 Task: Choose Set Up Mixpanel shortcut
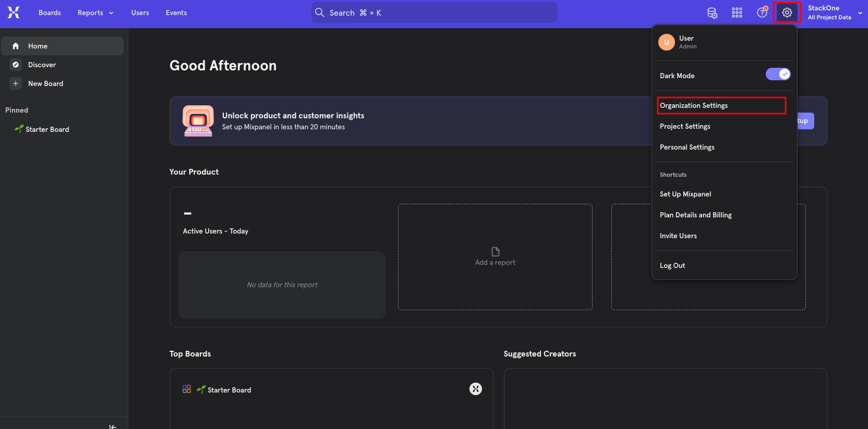(724, 194)
